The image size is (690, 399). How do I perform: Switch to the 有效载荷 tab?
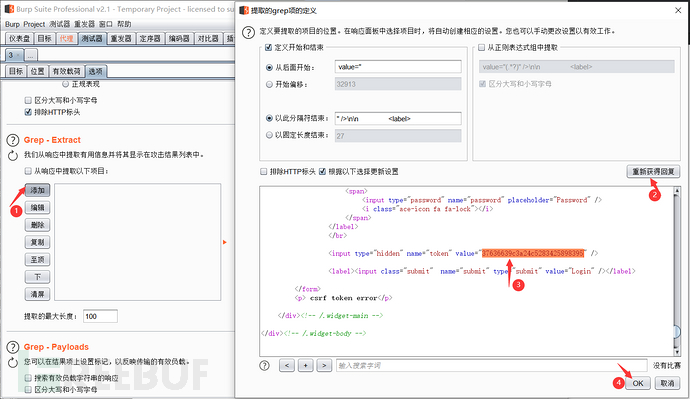tap(66, 71)
